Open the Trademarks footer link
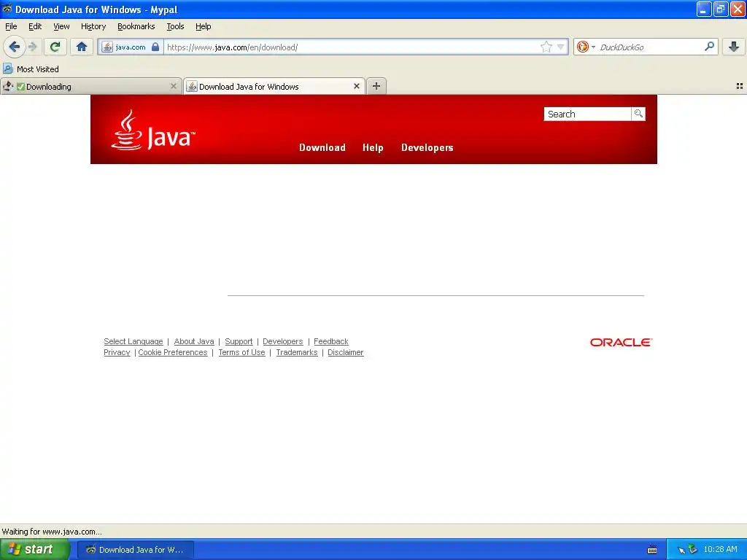The width and height of the screenshot is (747, 560). (x=297, y=352)
